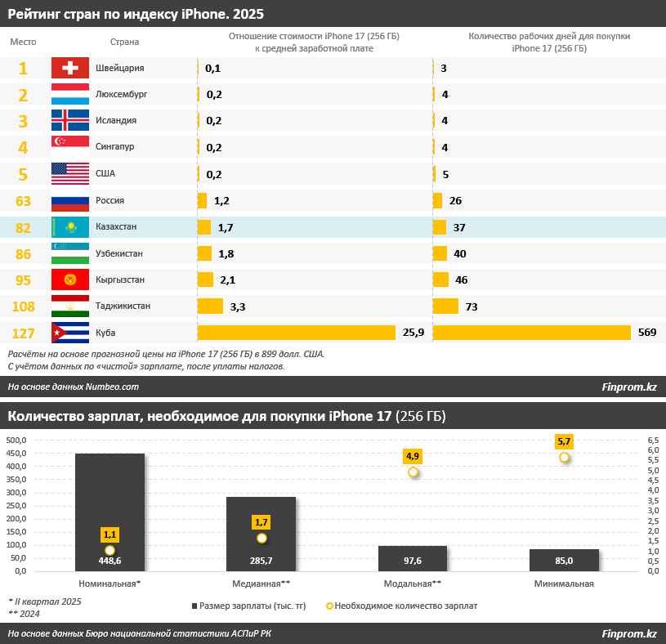Click the Cuba flag icon
The height and width of the screenshot is (644, 666).
tap(70, 333)
